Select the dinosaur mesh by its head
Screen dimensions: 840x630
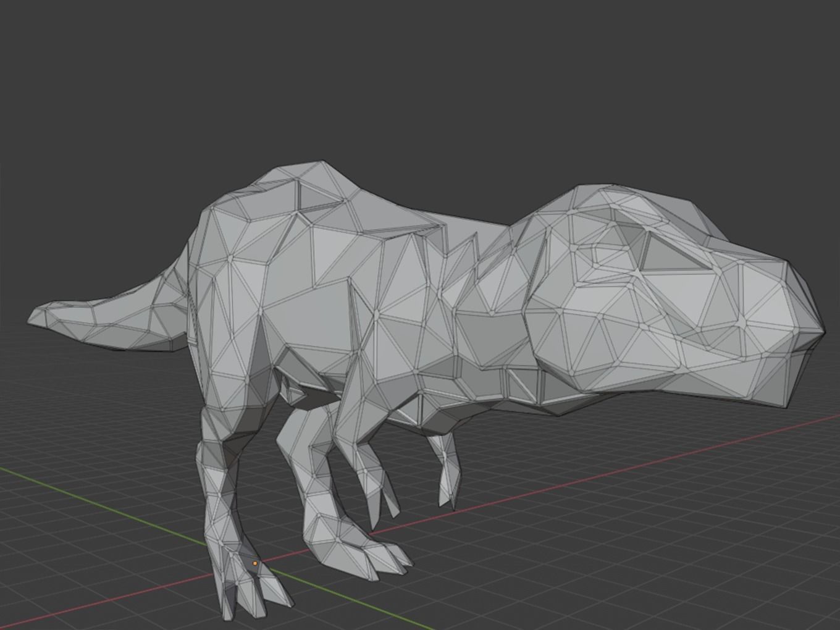tap(673, 296)
